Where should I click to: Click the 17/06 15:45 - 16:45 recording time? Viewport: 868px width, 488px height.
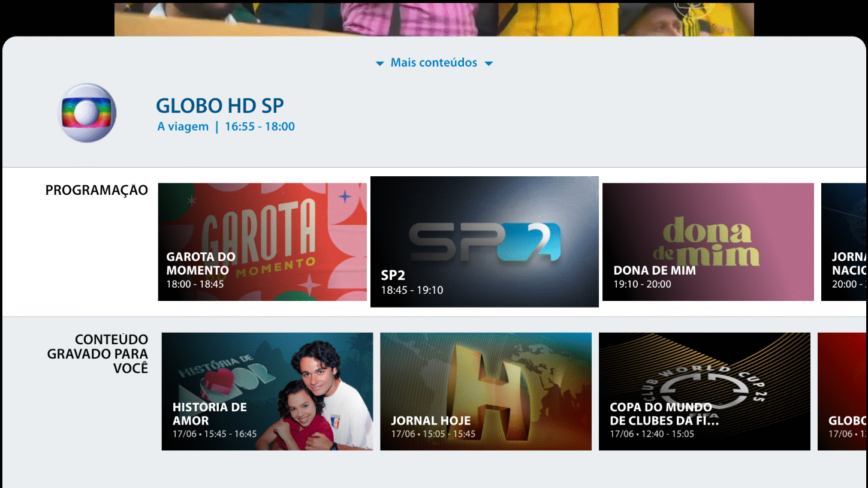pos(215,434)
